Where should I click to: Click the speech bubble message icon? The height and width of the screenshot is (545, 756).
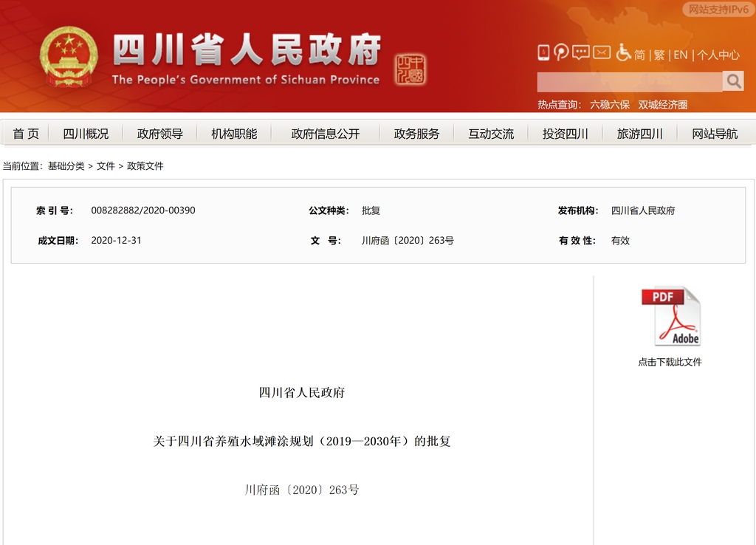point(581,52)
